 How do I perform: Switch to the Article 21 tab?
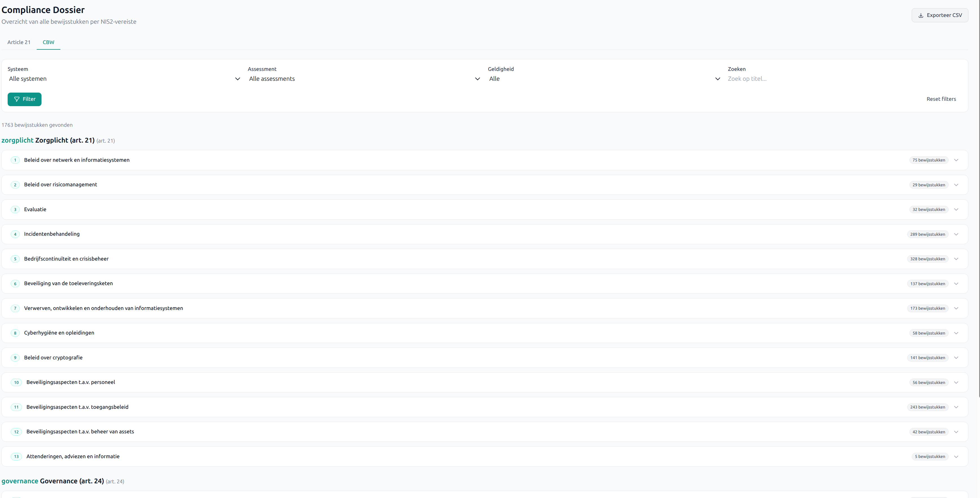tap(19, 42)
